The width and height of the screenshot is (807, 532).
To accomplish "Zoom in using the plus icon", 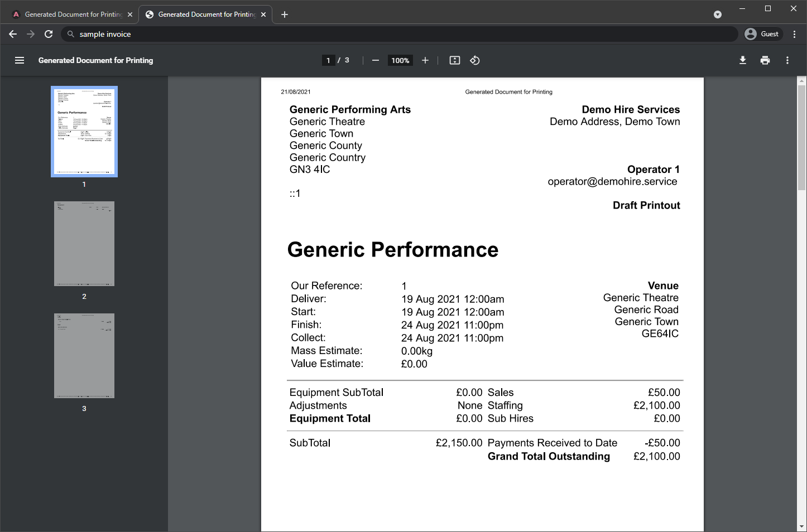I will click(x=425, y=60).
